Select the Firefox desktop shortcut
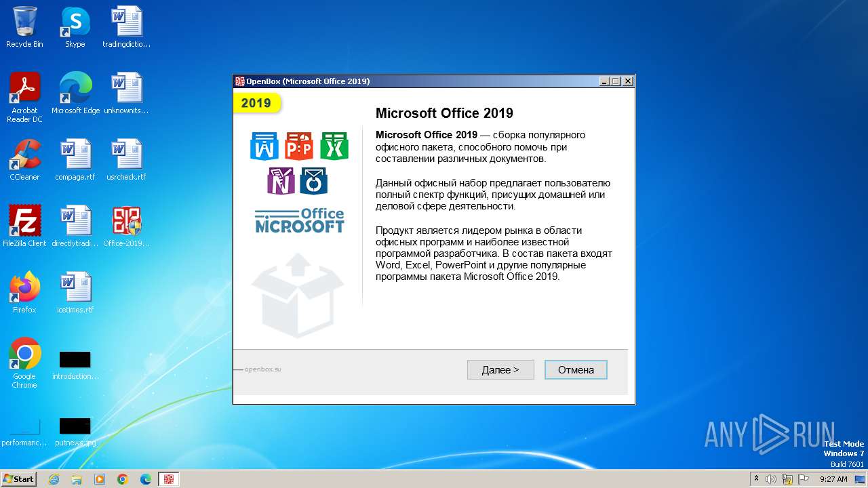Image resolution: width=868 pixels, height=488 pixels. point(24,293)
